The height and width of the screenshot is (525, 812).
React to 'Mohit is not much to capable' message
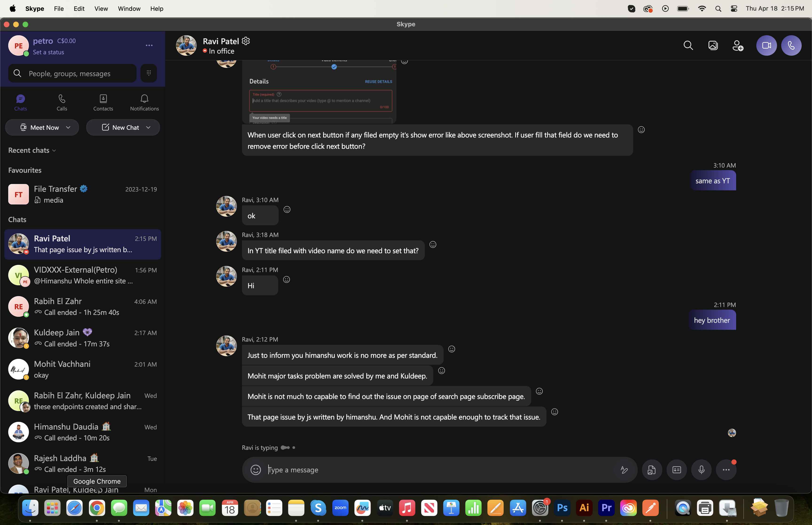[x=539, y=391]
